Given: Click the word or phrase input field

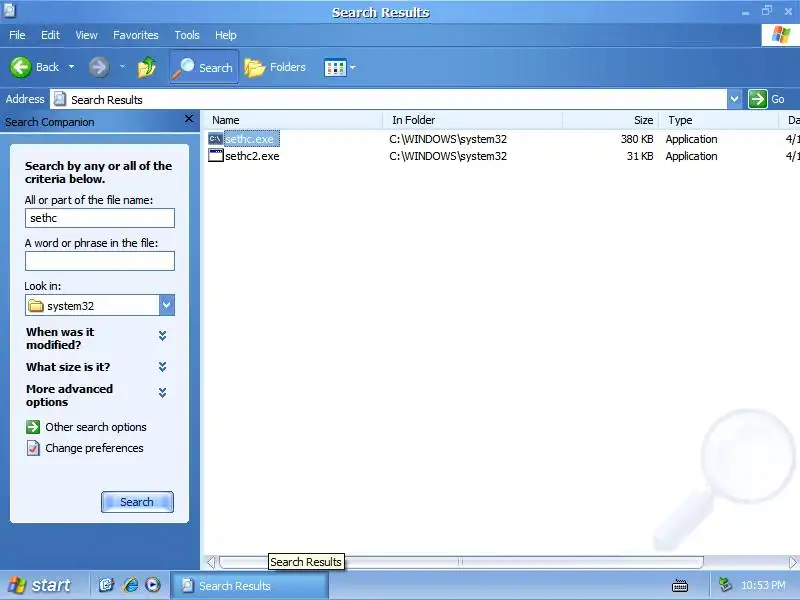Looking at the screenshot, I should (x=99, y=261).
